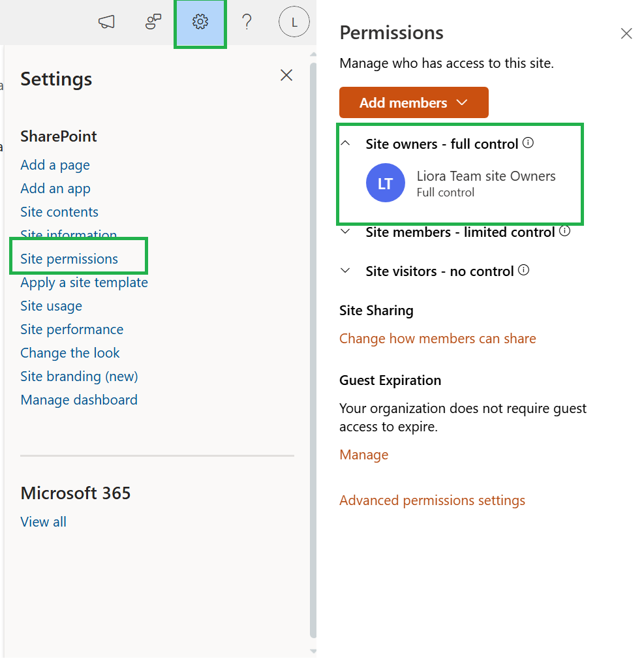This screenshot has width=644, height=661.
Task: Select Site permissions in Settings
Action: pyautogui.click(x=69, y=259)
